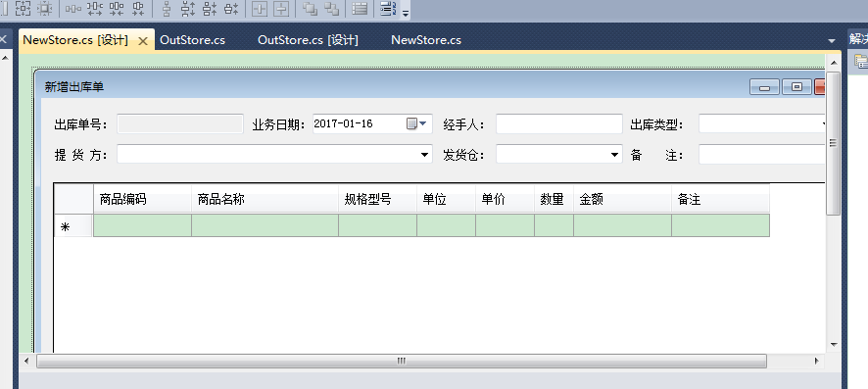This screenshot has height=389, width=868.
Task: Expand the 发货仓 dropdown arrow
Action: coord(615,155)
